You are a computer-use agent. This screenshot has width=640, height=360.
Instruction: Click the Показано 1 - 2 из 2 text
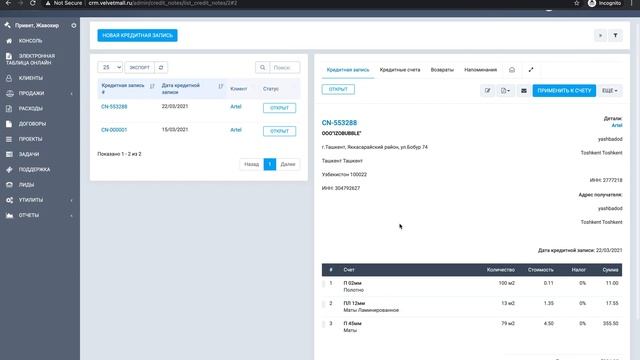click(119, 154)
